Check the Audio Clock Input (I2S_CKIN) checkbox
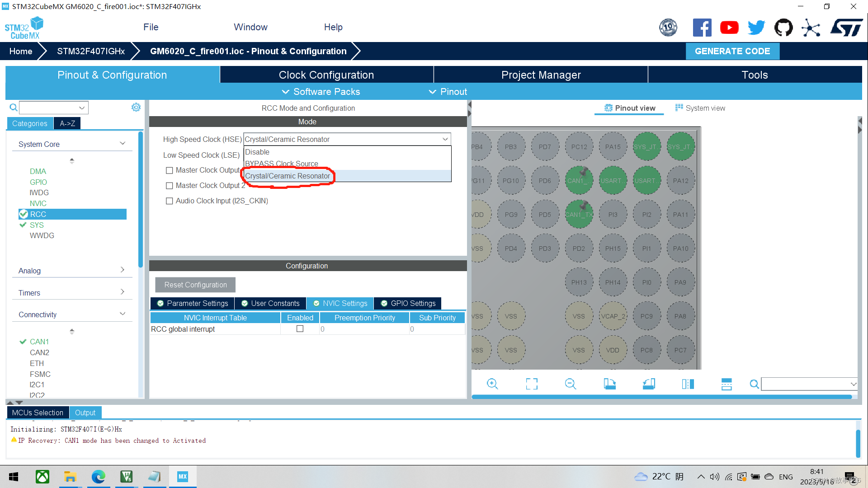868x488 pixels. [x=170, y=201]
